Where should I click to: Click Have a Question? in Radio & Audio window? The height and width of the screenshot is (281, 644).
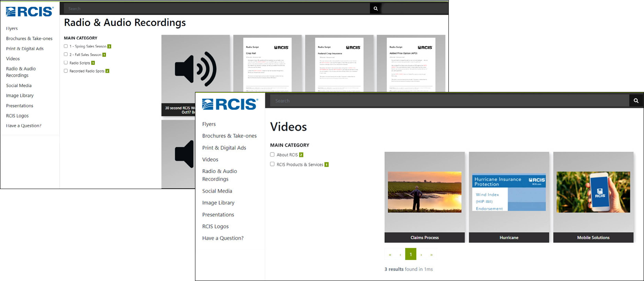pyautogui.click(x=24, y=126)
